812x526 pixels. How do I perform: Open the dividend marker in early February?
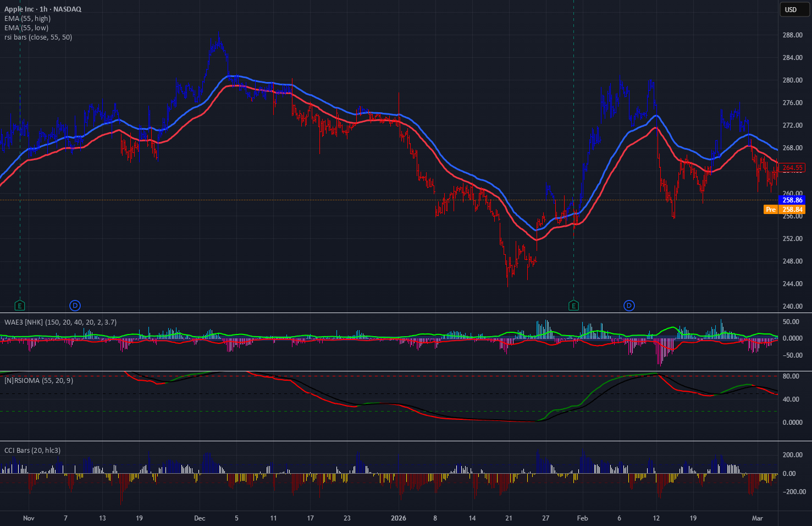pos(629,305)
